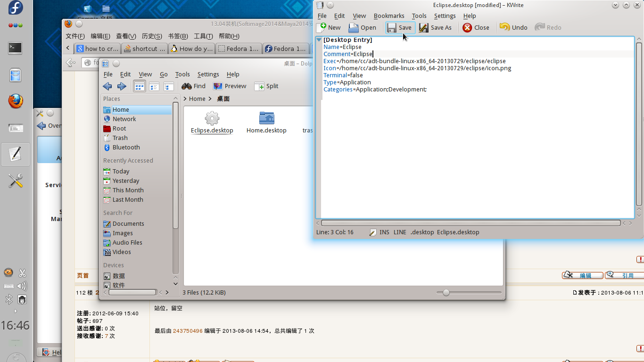Viewport: 644px width, 362px height.
Task: Click the Places panel scroll-down arrow
Action: tap(175, 284)
